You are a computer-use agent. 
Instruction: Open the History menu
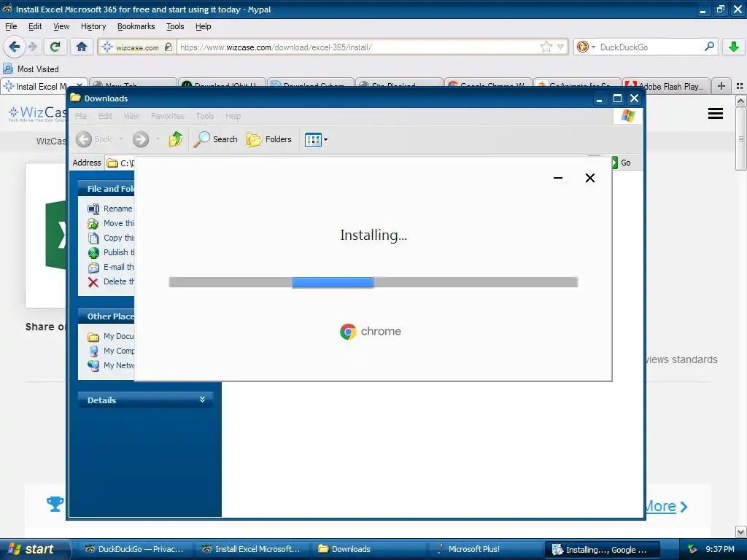(93, 26)
